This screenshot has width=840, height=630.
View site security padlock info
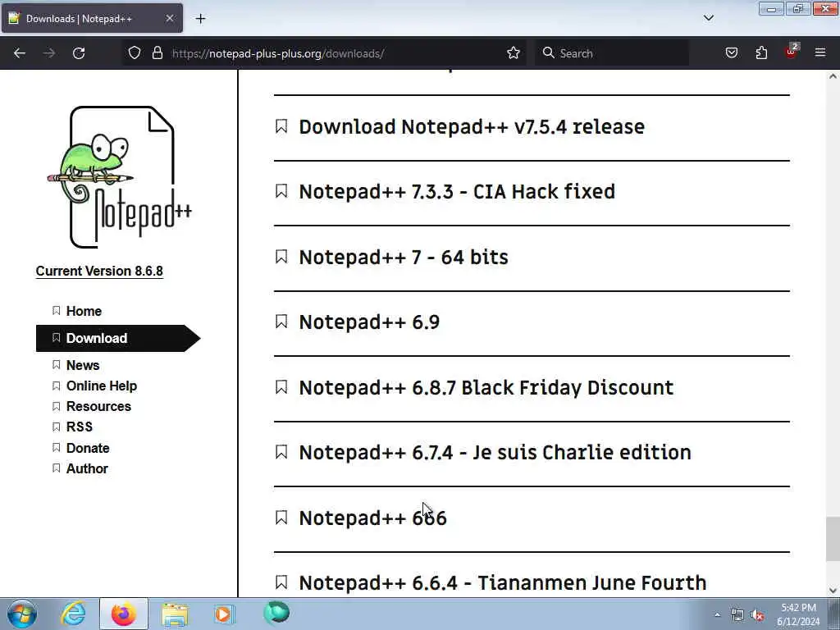[x=157, y=53]
